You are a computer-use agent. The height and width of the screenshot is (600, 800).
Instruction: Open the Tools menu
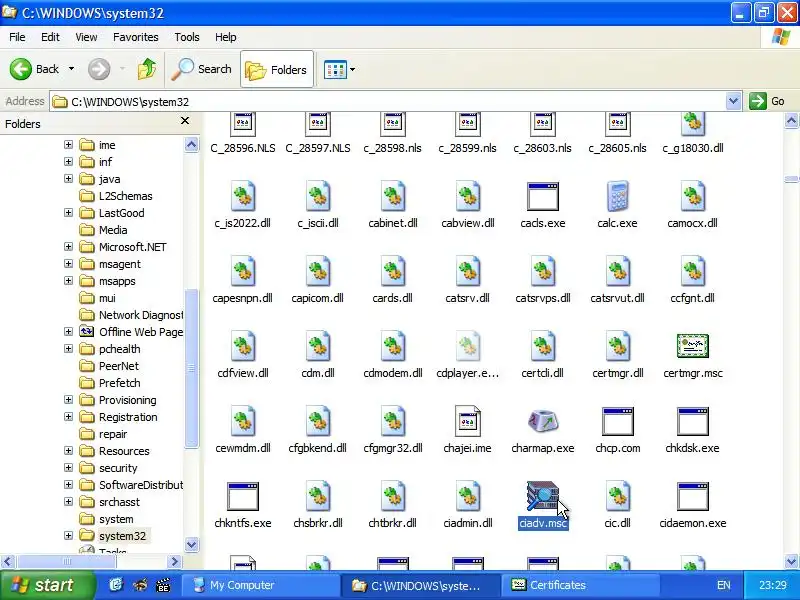pyautogui.click(x=187, y=37)
